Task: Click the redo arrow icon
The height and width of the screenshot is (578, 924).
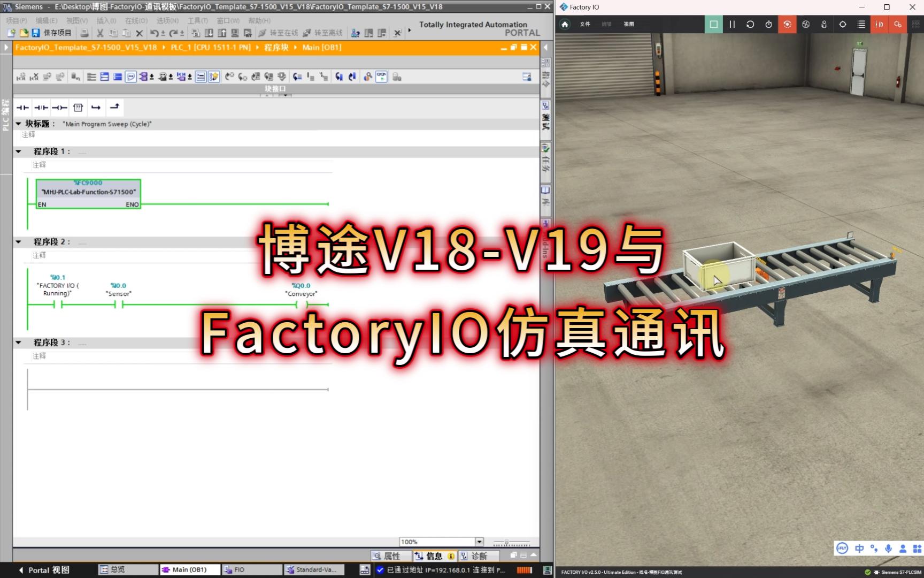Action: [173, 33]
